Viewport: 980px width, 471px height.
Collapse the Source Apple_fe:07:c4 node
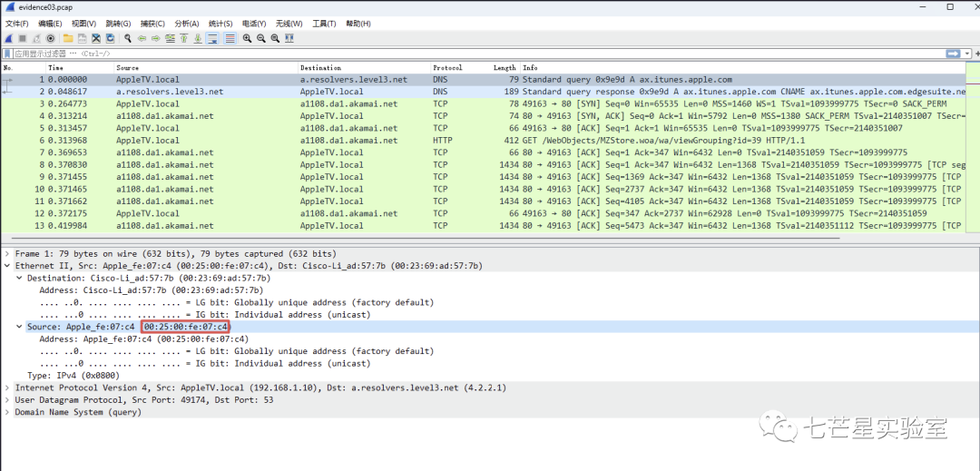point(19,327)
